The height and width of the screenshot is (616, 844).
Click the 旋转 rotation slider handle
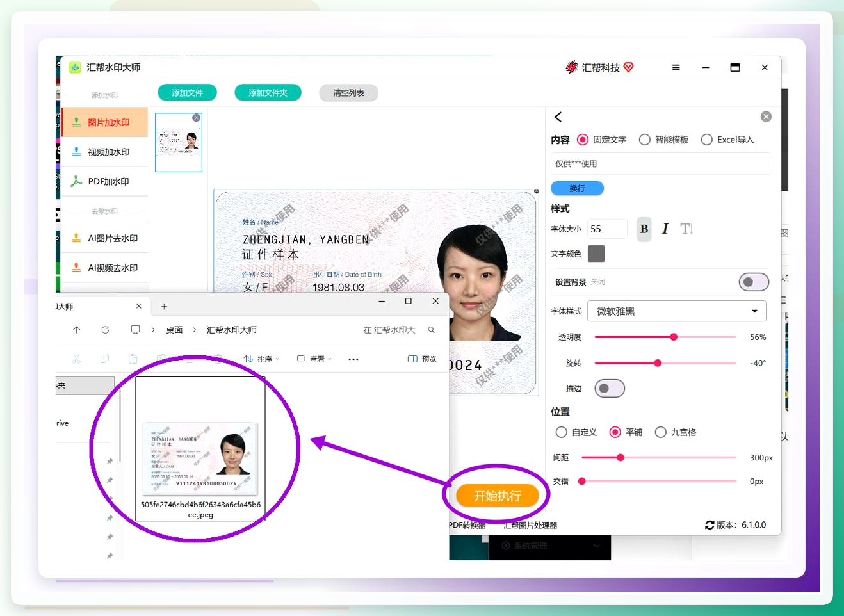658,363
